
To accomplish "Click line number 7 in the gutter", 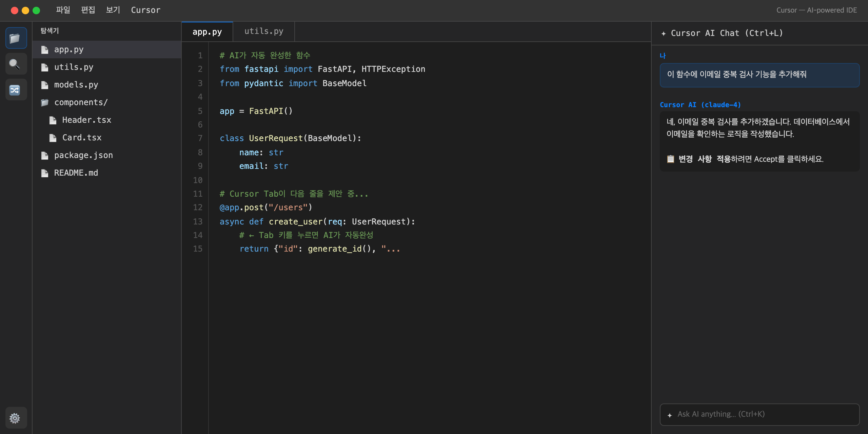I will pos(200,138).
